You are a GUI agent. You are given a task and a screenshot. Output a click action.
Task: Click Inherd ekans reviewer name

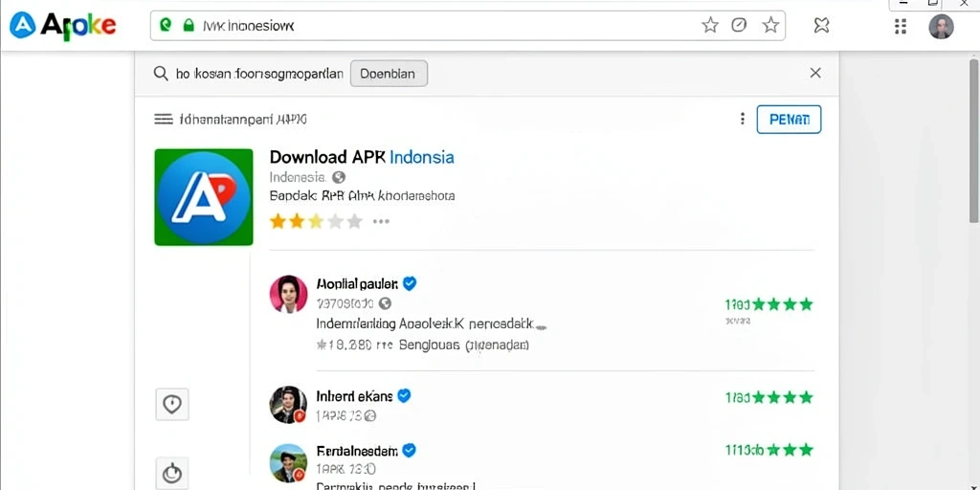pos(354,396)
